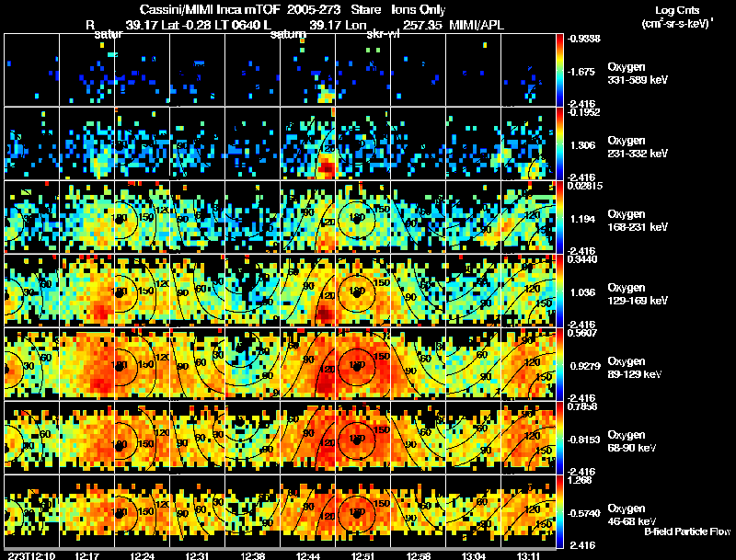736x560 pixels.
Task: Click the color bar beside the 331-589 keV row
Action: click(x=559, y=70)
